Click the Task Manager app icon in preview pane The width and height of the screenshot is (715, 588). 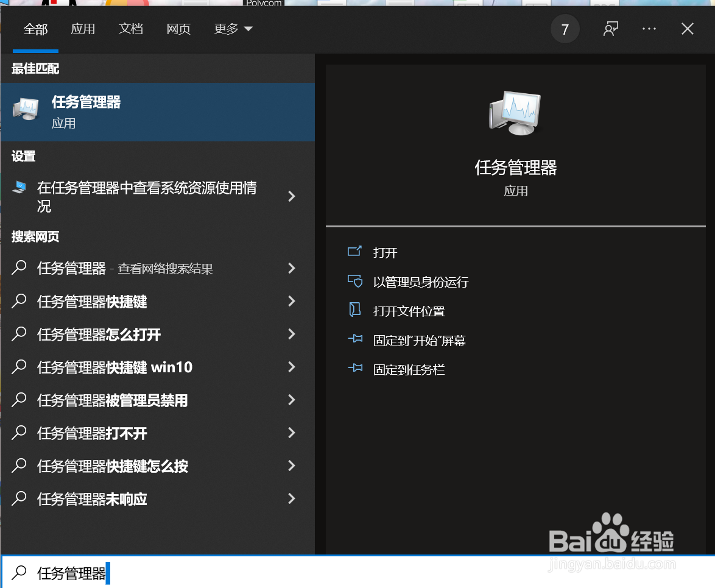pos(515,113)
